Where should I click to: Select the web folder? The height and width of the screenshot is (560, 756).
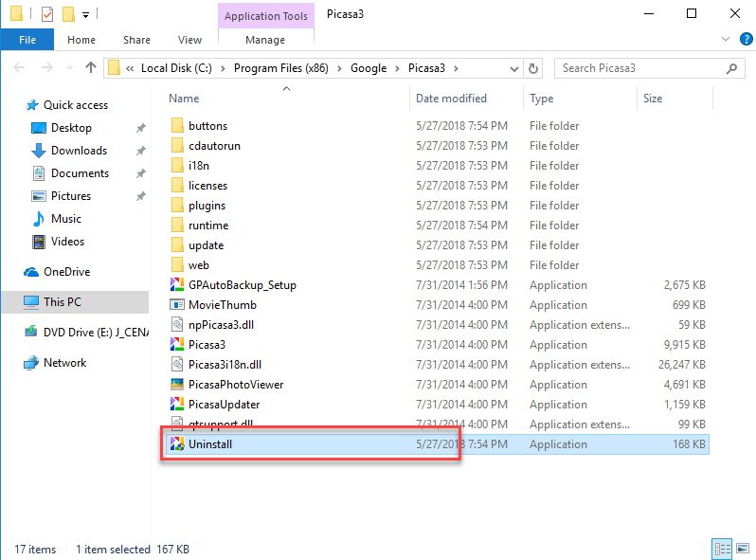tap(199, 265)
